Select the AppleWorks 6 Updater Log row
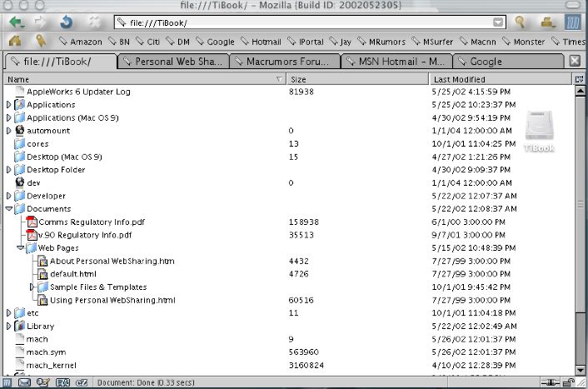The width and height of the screenshot is (588, 389). tap(289, 92)
